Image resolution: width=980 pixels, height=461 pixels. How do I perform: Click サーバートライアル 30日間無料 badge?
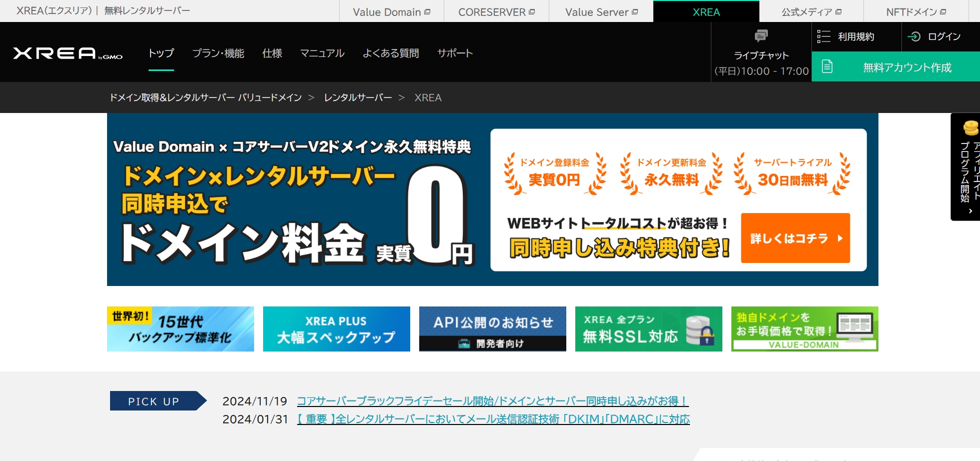pyautogui.click(x=792, y=173)
